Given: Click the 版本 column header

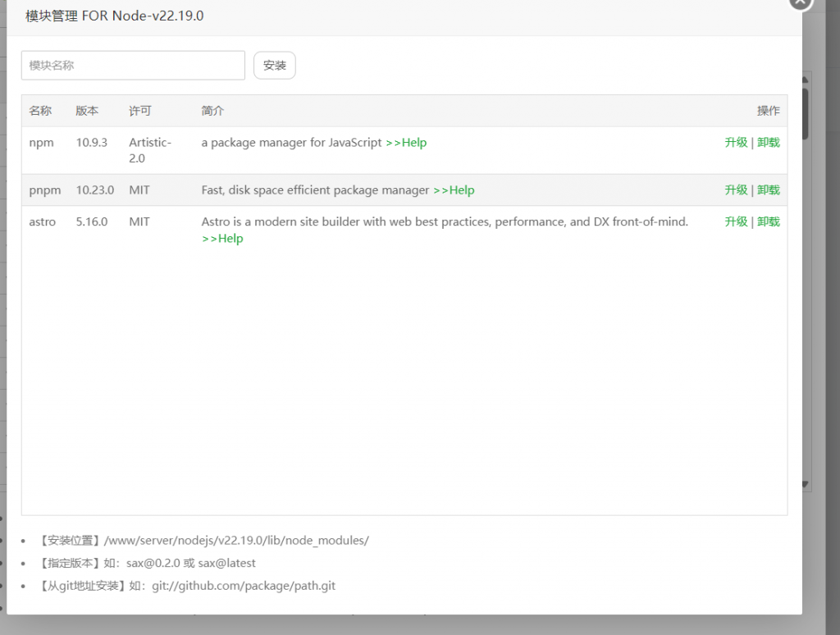Looking at the screenshot, I should [87, 111].
